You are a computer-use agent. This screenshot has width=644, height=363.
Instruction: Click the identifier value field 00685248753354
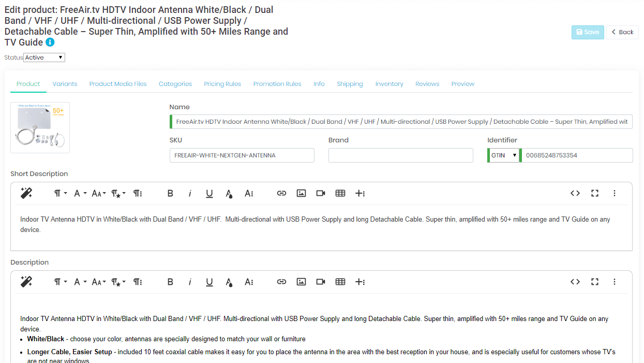click(576, 155)
